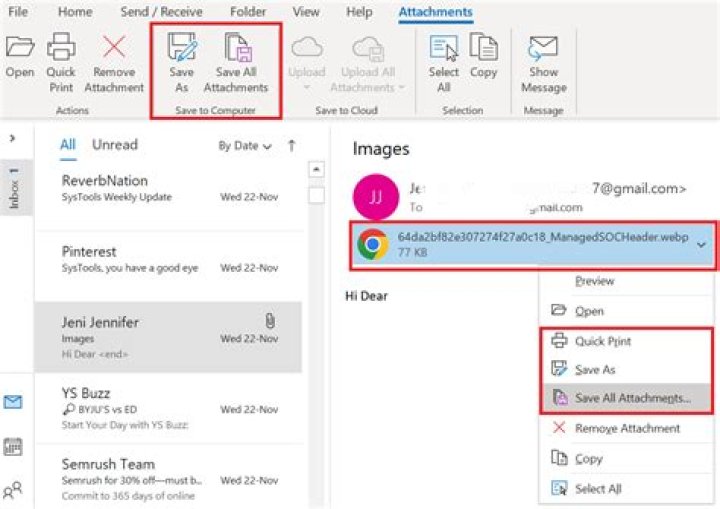Click the JJ sender avatar

(x=376, y=197)
